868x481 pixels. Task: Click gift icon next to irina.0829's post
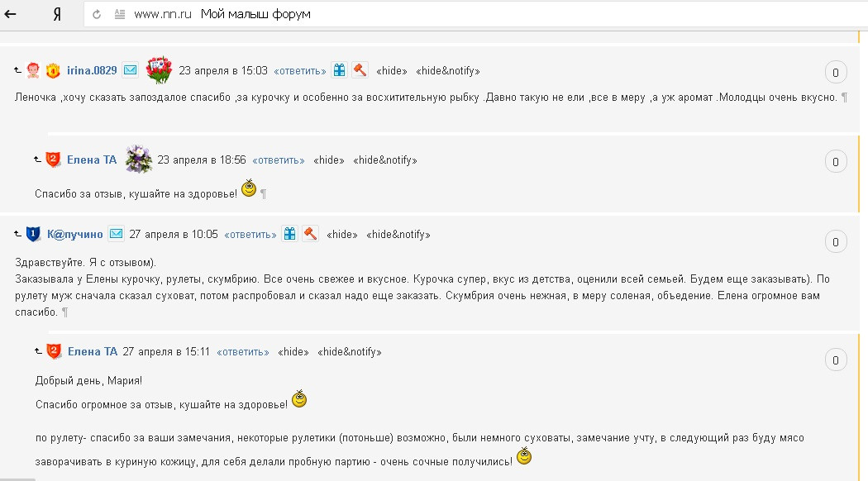[x=339, y=70]
